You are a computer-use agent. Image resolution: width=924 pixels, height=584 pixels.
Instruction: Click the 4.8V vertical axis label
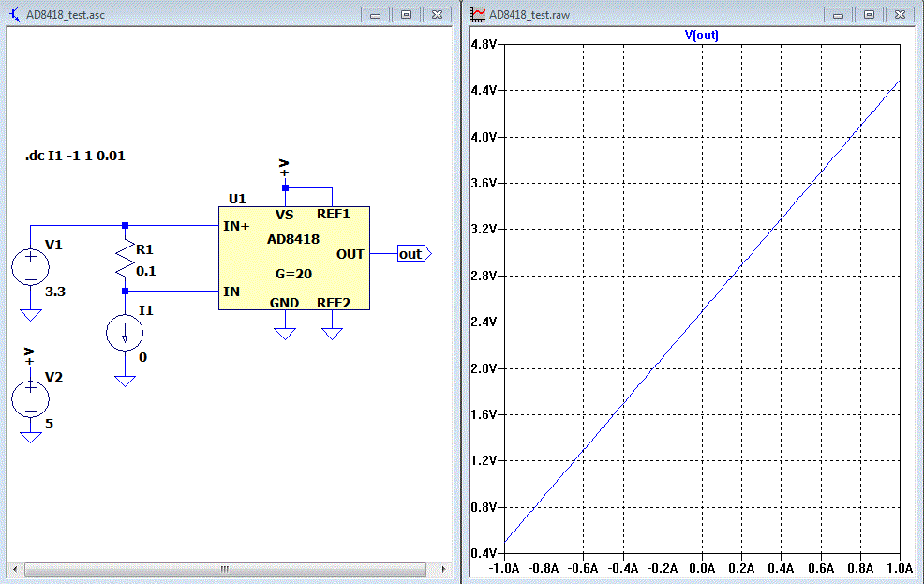(x=484, y=44)
